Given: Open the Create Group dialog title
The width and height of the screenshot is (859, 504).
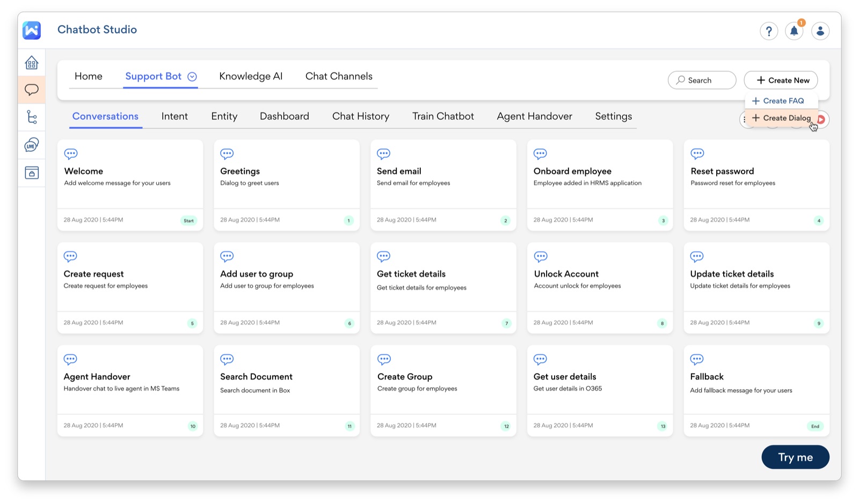Looking at the screenshot, I should (x=405, y=377).
